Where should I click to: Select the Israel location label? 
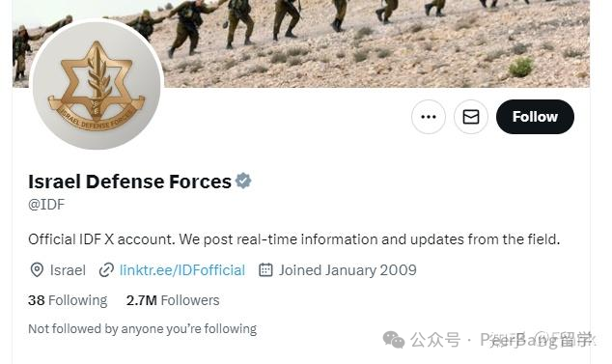point(68,270)
